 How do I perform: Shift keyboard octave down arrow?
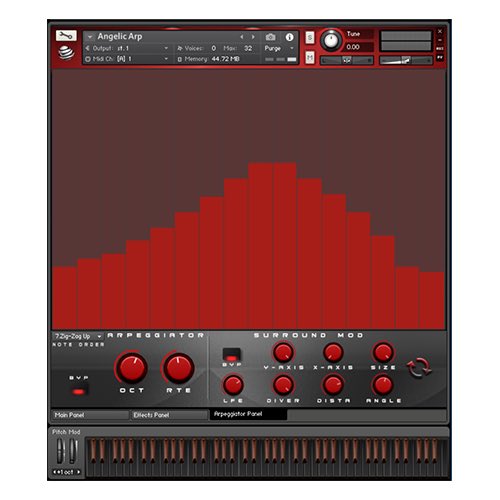coord(55,472)
